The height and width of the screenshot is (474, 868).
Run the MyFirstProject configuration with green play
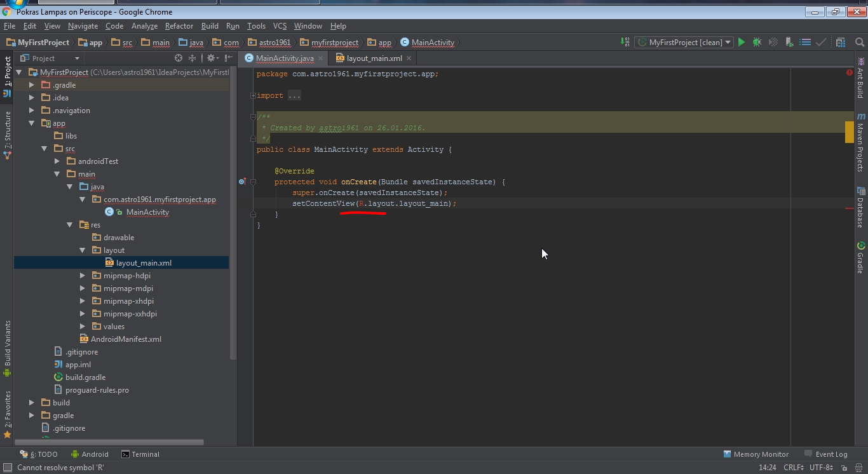pos(742,43)
